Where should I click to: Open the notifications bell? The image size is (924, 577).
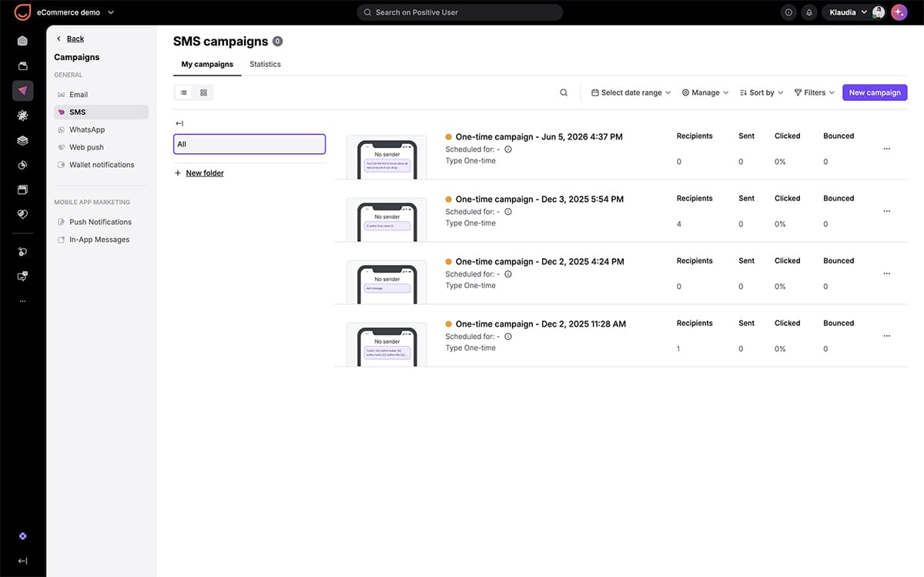(x=808, y=12)
